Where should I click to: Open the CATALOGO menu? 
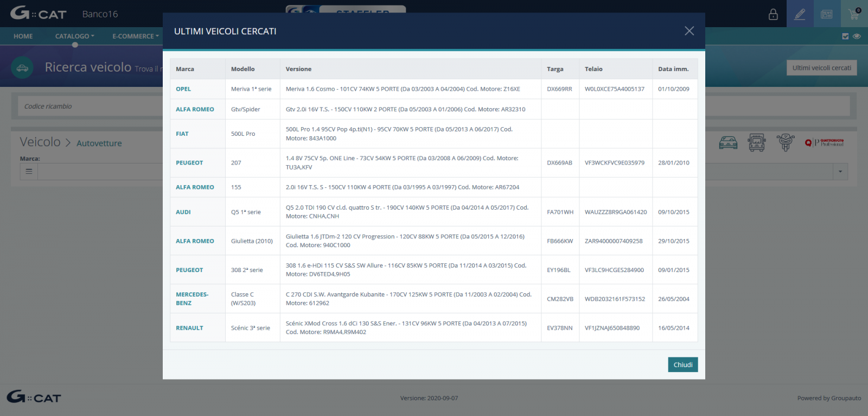pyautogui.click(x=74, y=36)
